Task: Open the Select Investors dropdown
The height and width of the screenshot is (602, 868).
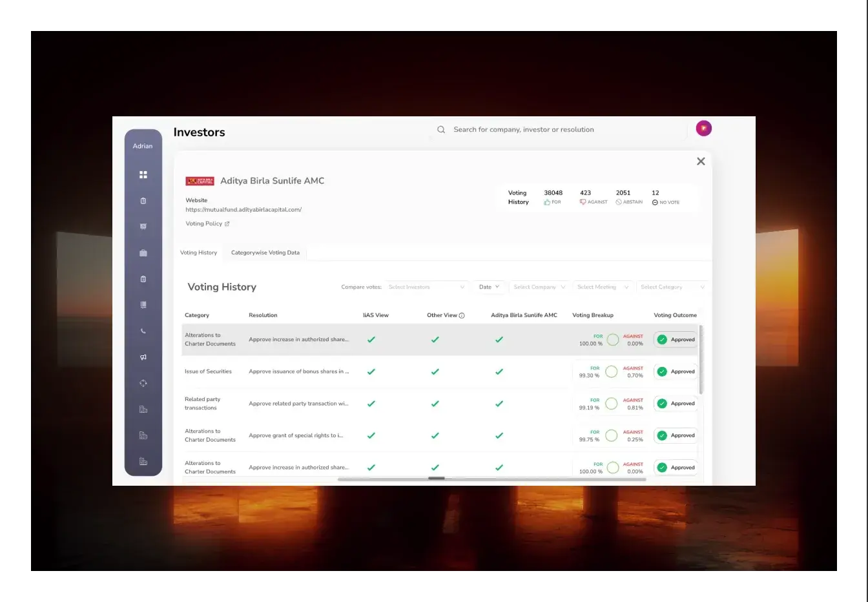Action: pyautogui.click(x=427, y=287)
